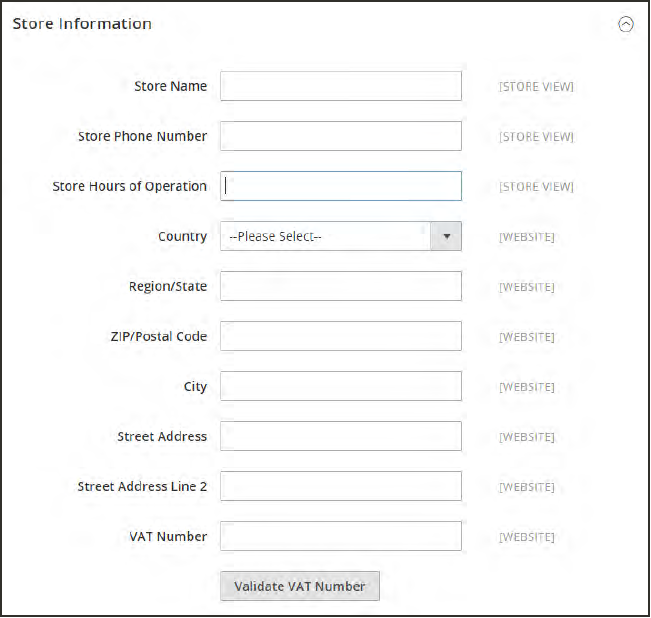Viewport: 651px width, 618px height.
Task: Select the Store Hours of Operation field
Action: pos(341,187)
